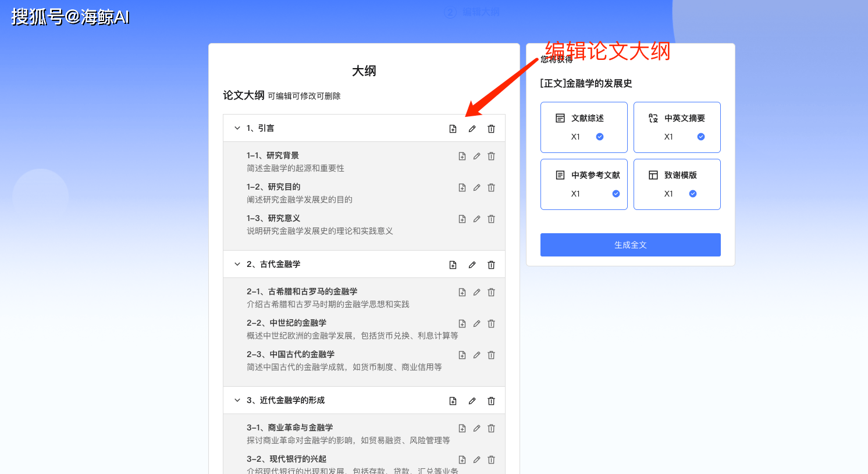Screen dimensions: 868x474
Task: Add subsection using the 2、古代金融学 add-file icon
Action: [453, 265]
